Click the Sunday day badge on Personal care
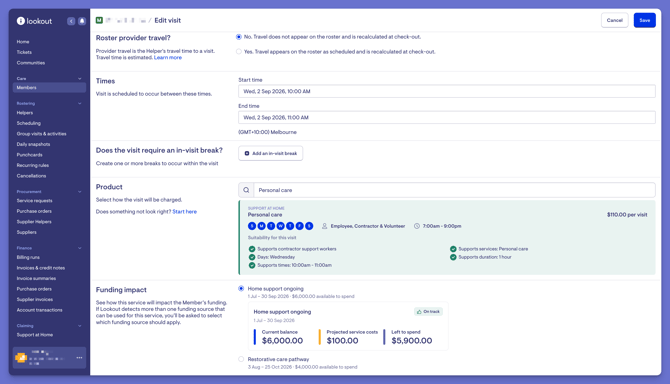This screenshot has height=384, width=670. 252,226
